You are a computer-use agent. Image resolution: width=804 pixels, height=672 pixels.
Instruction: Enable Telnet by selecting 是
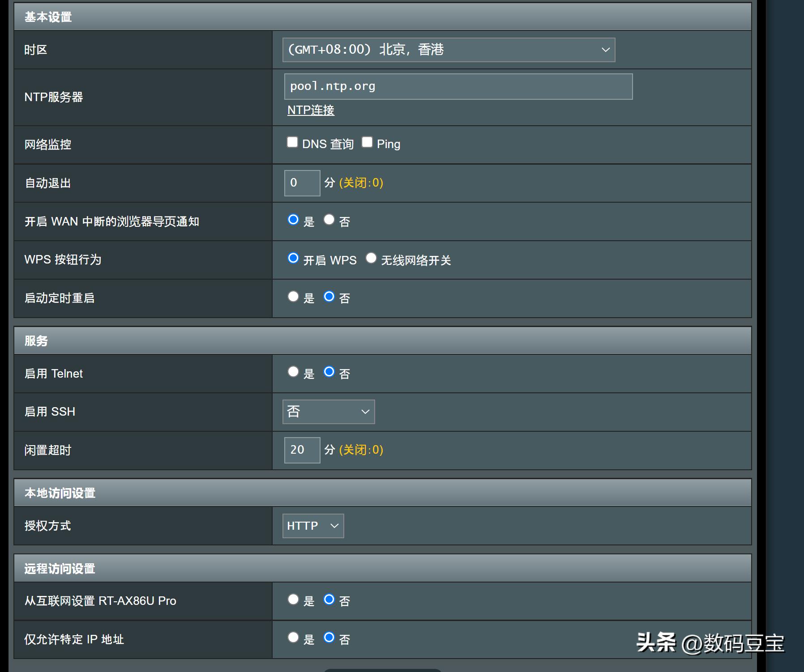coord(293,371)
